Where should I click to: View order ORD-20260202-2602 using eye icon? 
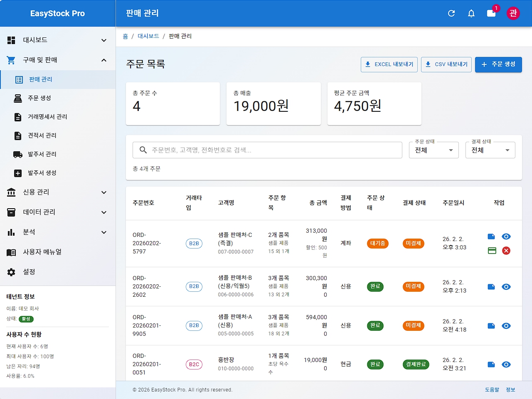click(506, 287)
